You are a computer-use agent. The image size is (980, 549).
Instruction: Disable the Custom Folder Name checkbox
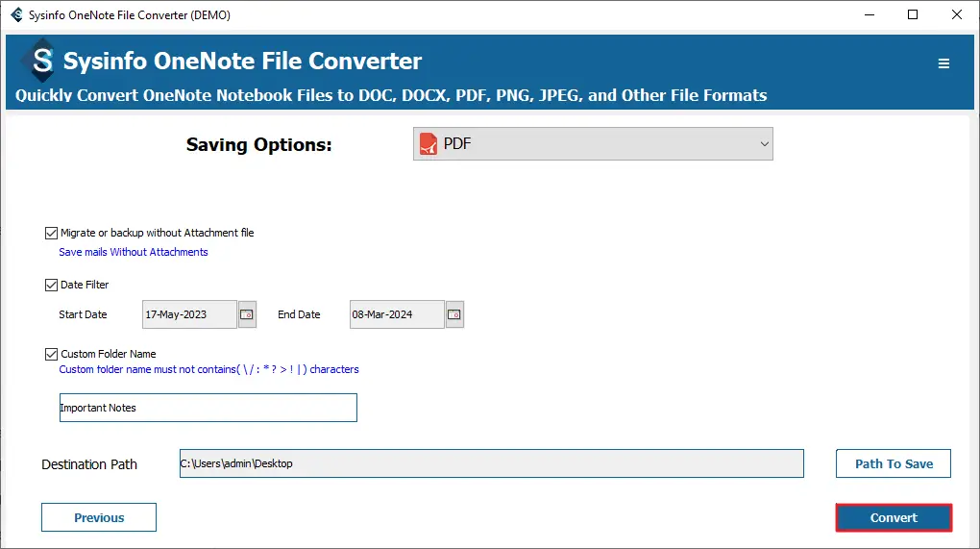pos(51,355)
